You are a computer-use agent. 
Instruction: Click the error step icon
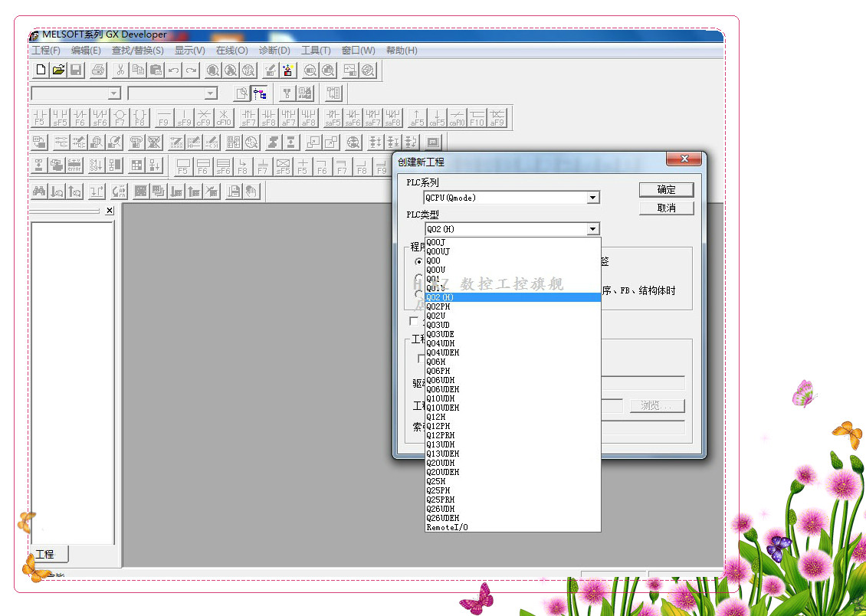coord(74,165)
